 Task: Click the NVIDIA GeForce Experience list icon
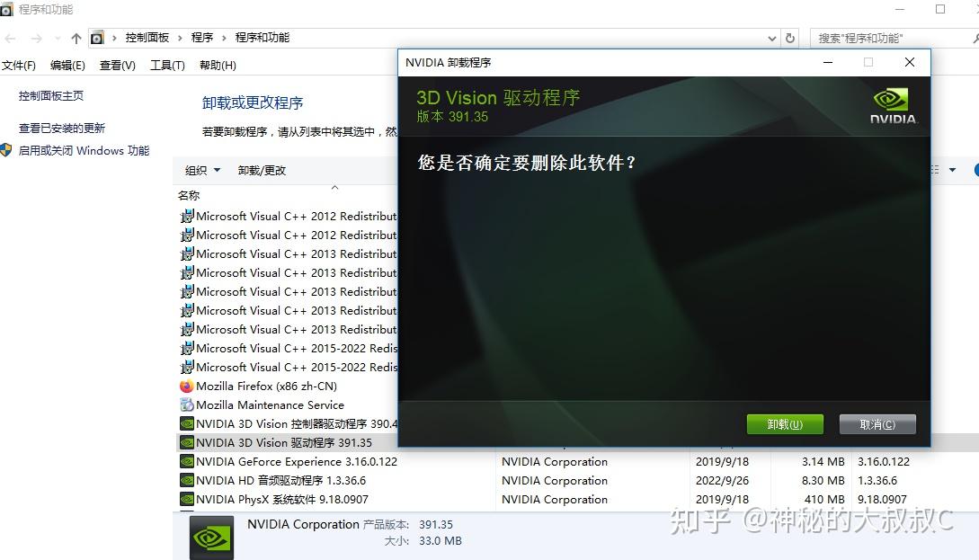(187, 461)
